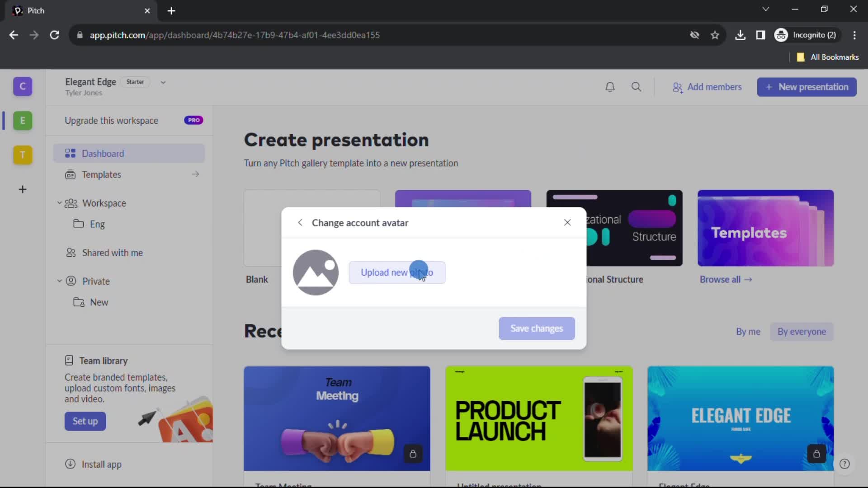The width and height of the screenshot is (868, 488).
Task: Toggle to By me recent view
Action: (x=749, y=332)
